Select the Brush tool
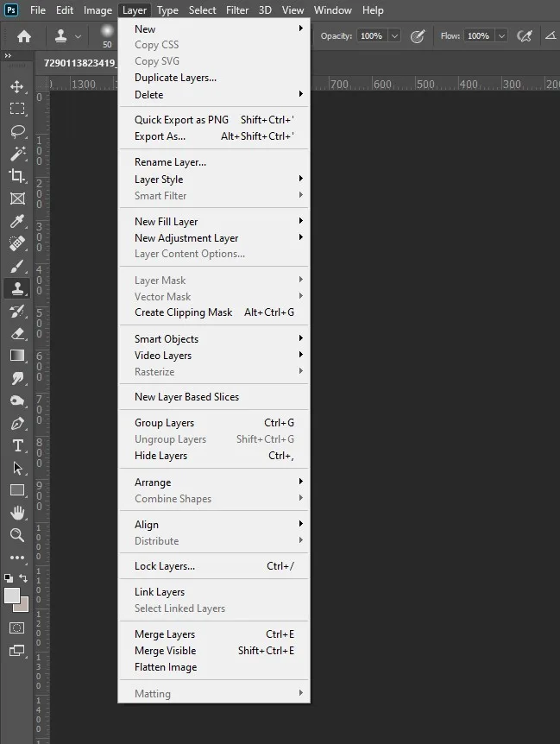This screenshot has height=744, width=560. pos(17,266)
